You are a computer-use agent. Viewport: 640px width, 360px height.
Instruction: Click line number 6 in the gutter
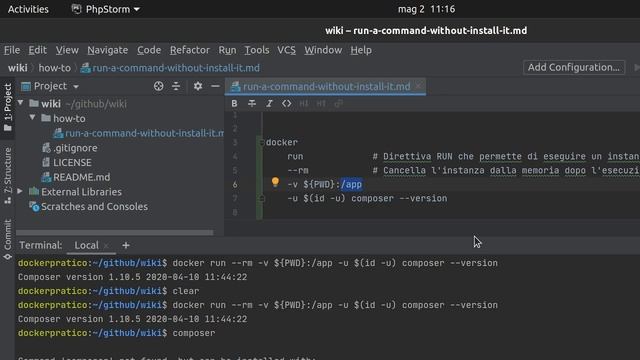(235, 184)
